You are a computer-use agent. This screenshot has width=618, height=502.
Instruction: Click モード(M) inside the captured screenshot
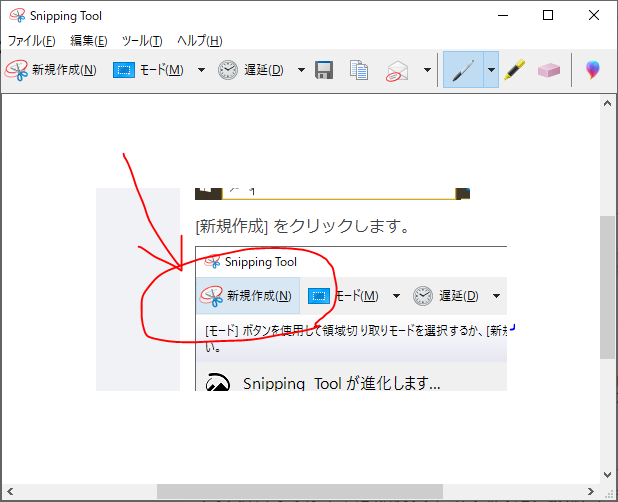(344, 296)
